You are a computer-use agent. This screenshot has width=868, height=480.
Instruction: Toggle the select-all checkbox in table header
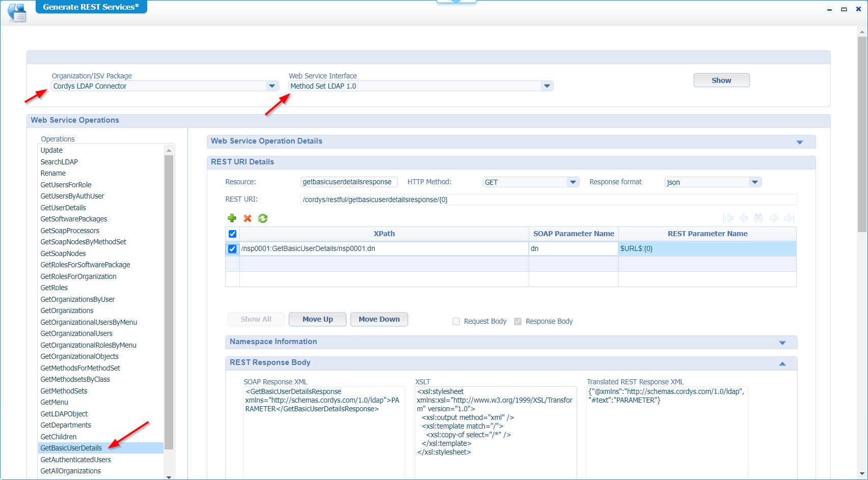click(x=232, y=234)
